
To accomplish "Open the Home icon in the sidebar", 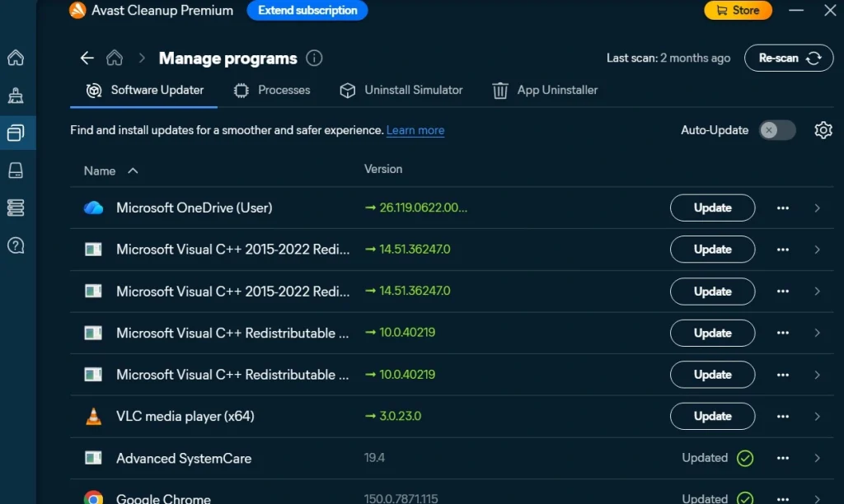I will [x=16, y=58].
